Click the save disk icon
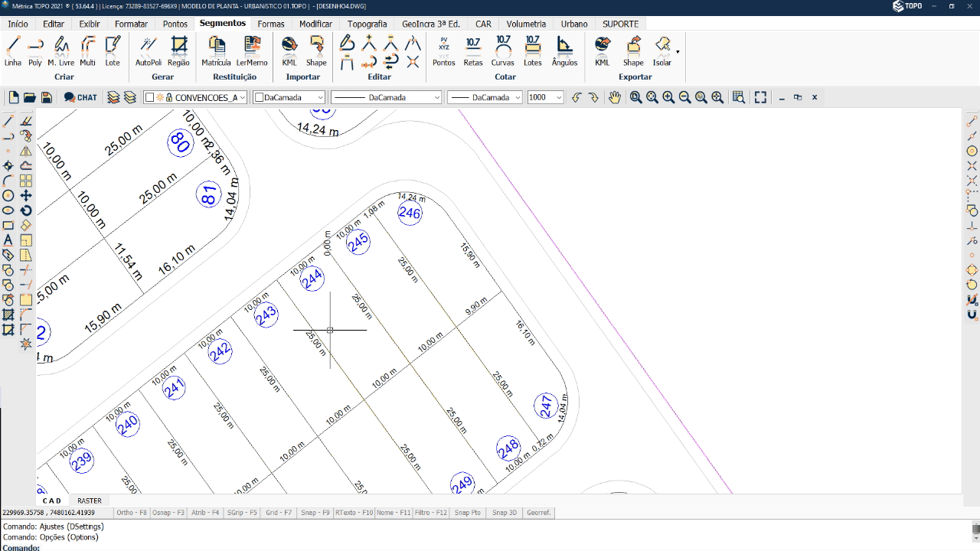Image resolution: width=980 pixels, height=551 pixels. click(47, 97)
